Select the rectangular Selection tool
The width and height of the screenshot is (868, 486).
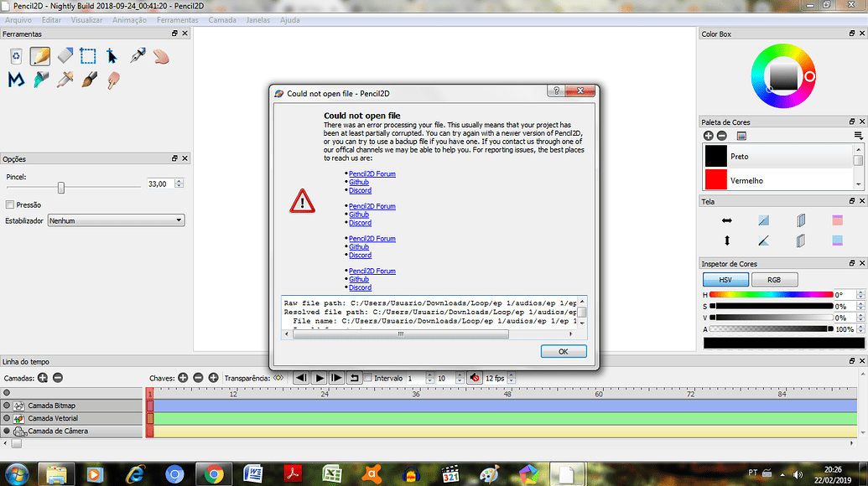pyautogui.click(x=88, y=56)
